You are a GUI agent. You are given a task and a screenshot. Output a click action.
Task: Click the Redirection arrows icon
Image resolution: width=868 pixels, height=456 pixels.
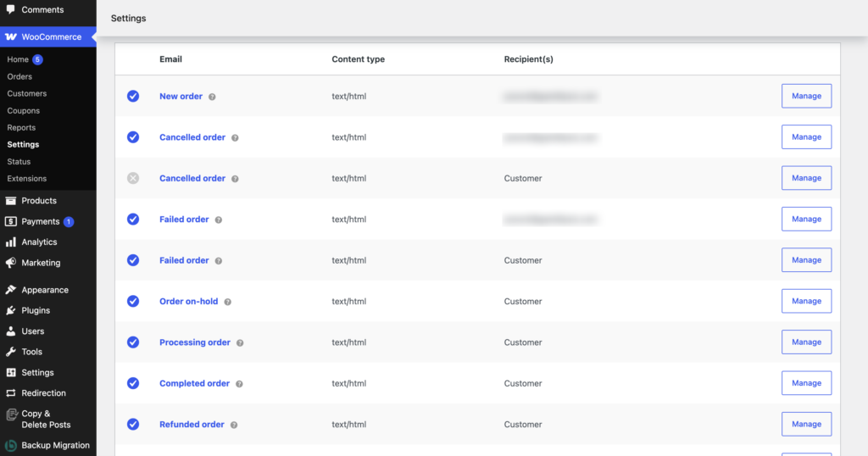(x=10, y=393)
